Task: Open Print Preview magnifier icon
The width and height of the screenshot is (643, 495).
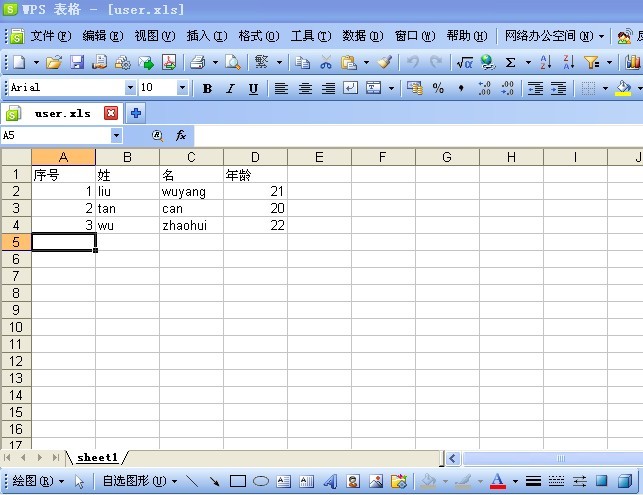Action: point(233,62)
